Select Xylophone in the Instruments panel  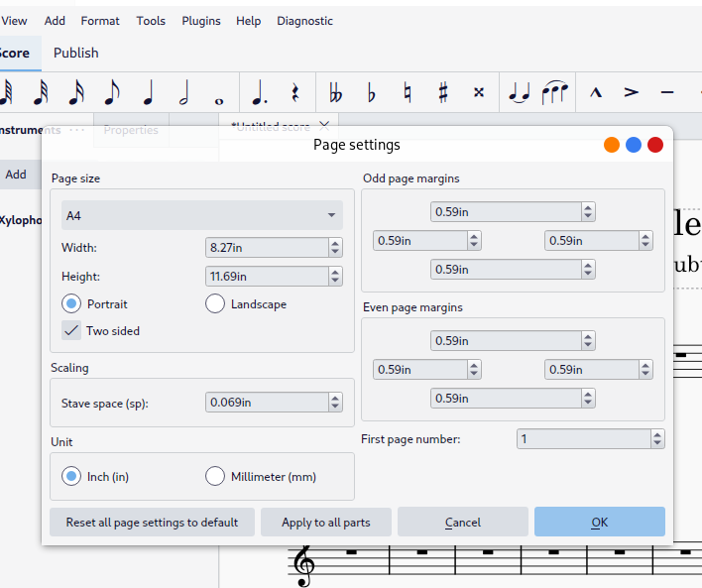[21, 220]
